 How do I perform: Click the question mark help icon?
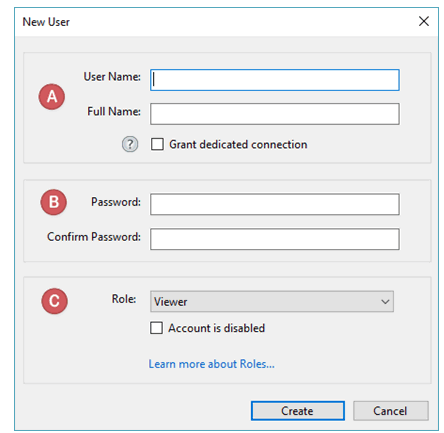[x=130, y=144]
